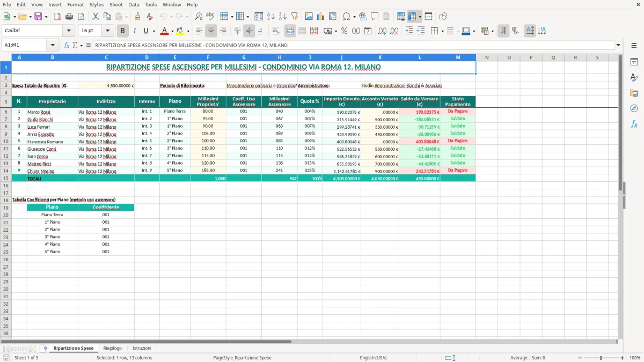Open the Sheet menu

pyautogui.click(x=116, y=4)
